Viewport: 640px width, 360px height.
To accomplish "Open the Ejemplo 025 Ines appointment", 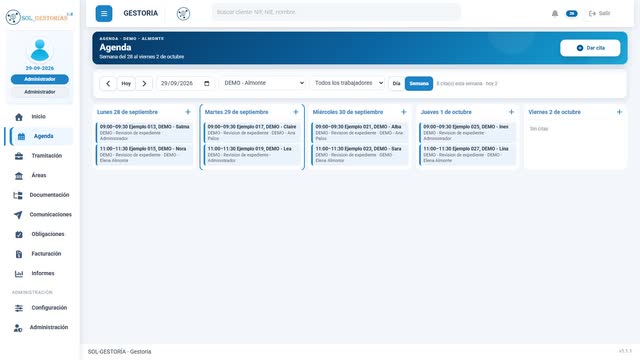I will tap(468, 132).
